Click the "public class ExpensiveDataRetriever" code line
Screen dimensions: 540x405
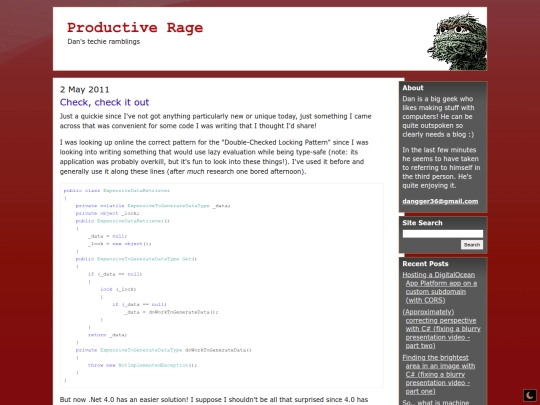coord(117,190)
